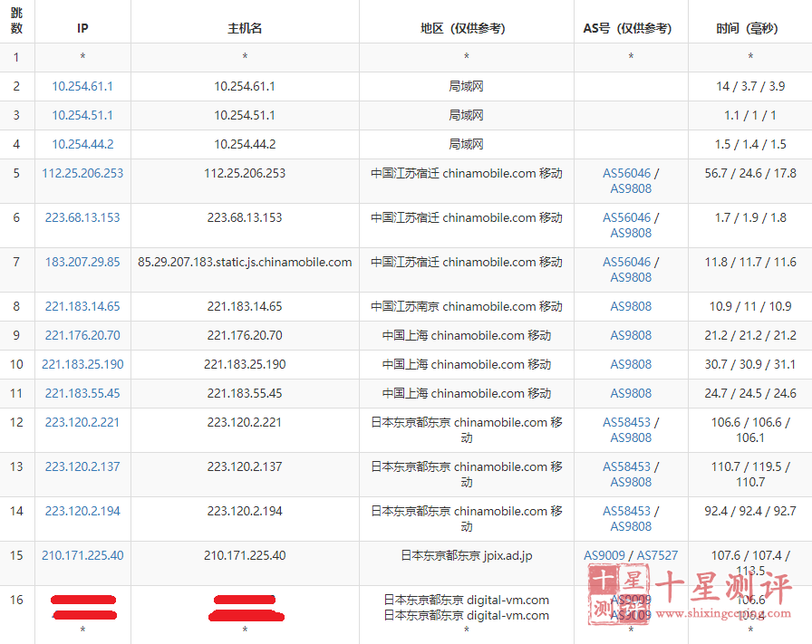Click AS9808 link in hop 7 row

(631, 278)
